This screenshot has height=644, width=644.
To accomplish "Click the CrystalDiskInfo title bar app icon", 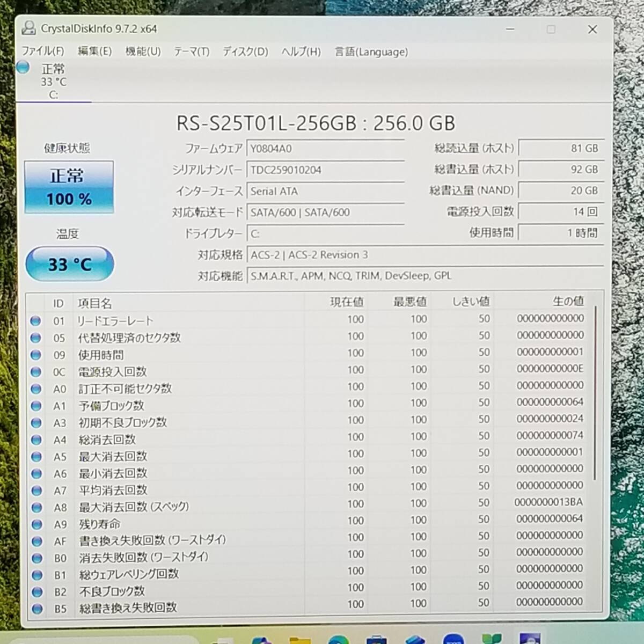I will 29,29.
